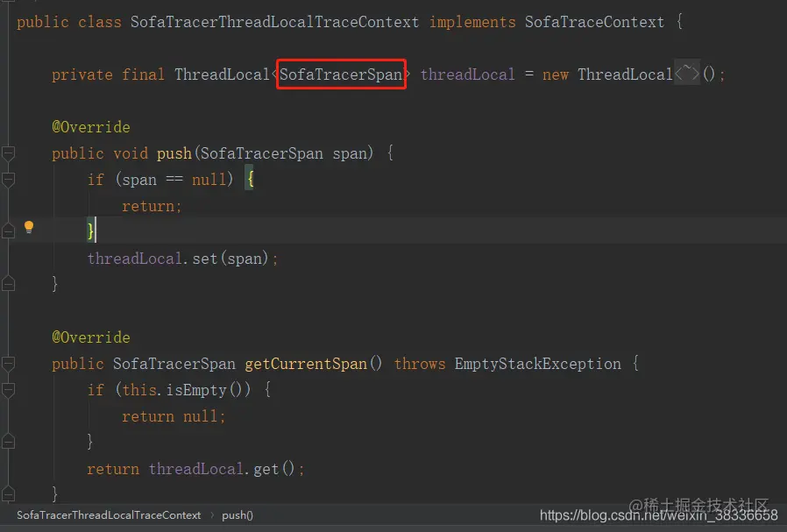The width and height of the screenshot is (787, 532).
Task: Click the SofaTracerSpan return type of getCurrentSpan
Action: (x=174, y=364)
